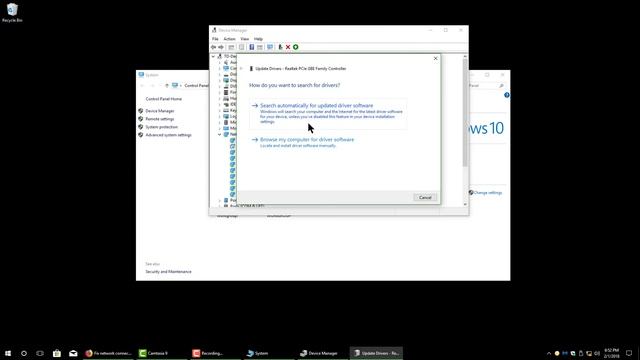The image size is (640, 360).
Task: Expand the Keyboards category arrow
Action: 220,110
